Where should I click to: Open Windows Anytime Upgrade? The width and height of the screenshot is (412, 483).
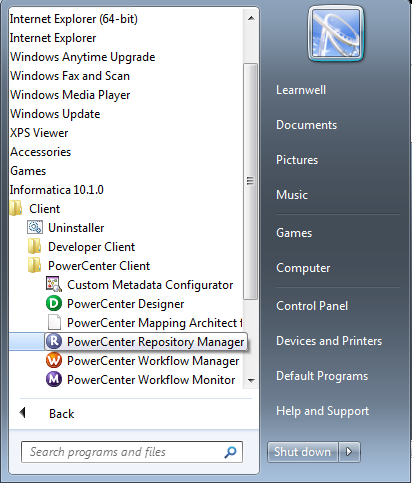click(x=83, y=57)
